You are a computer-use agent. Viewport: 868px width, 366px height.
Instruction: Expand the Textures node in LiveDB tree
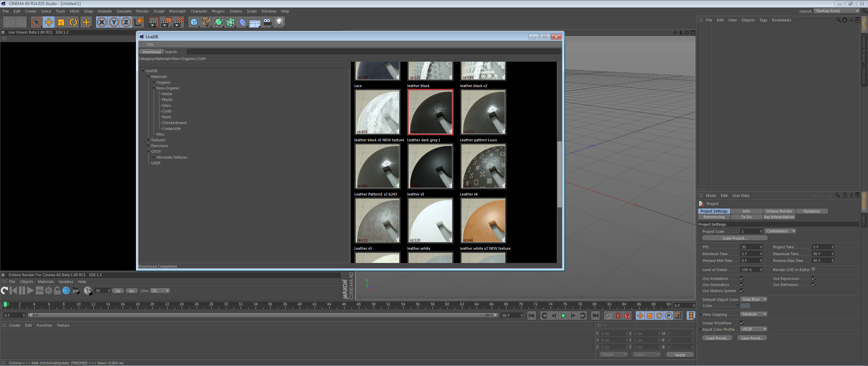point(149,140)
